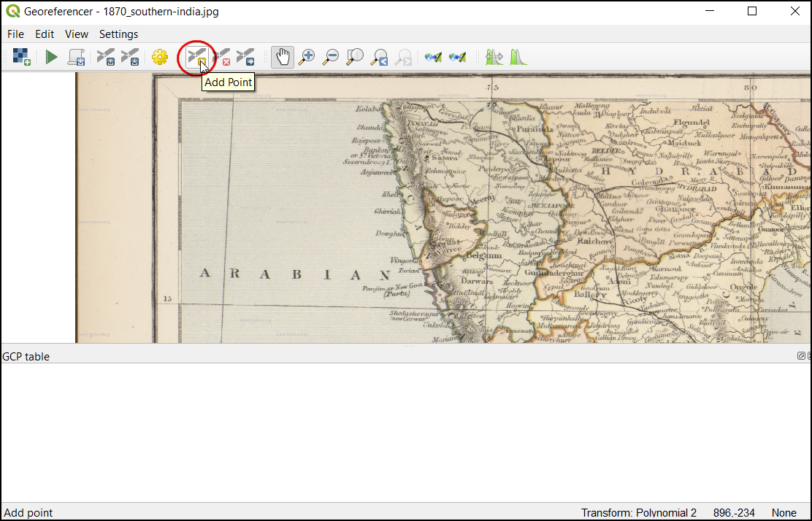Click the Save GCP Points As icon
Image resolution: width=812 pixels, height=521 pixels.
coord(130,57)
